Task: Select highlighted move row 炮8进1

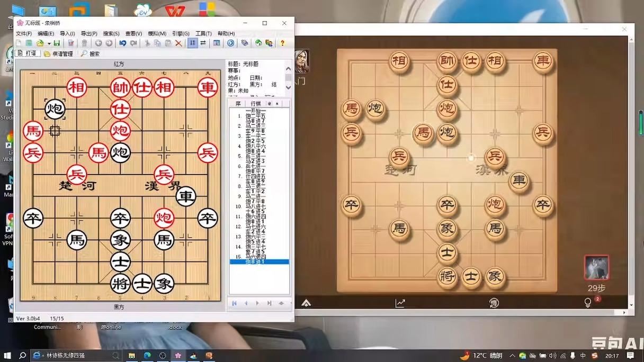Action: (x=260, y=261)
